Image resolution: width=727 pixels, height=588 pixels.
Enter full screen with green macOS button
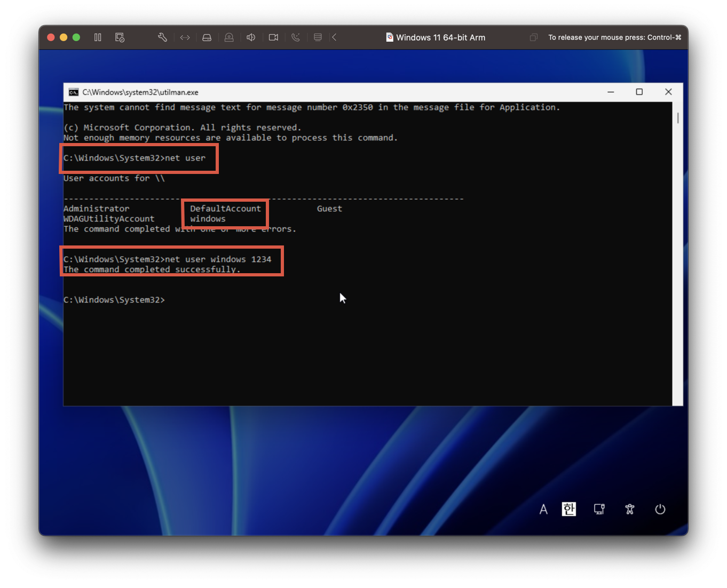point(76,37)
